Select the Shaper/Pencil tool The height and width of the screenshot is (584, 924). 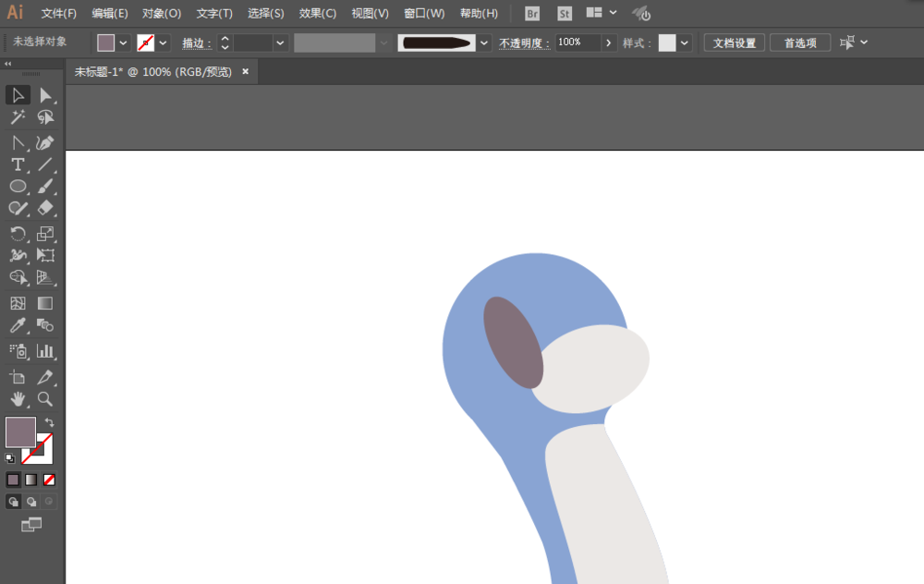click(18, 208)
